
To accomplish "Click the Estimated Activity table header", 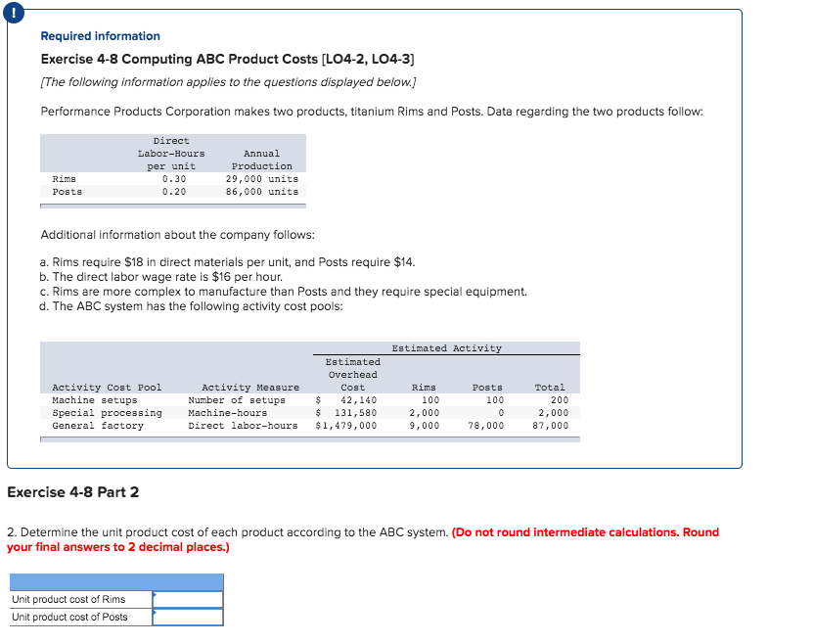I will (447, 347).
